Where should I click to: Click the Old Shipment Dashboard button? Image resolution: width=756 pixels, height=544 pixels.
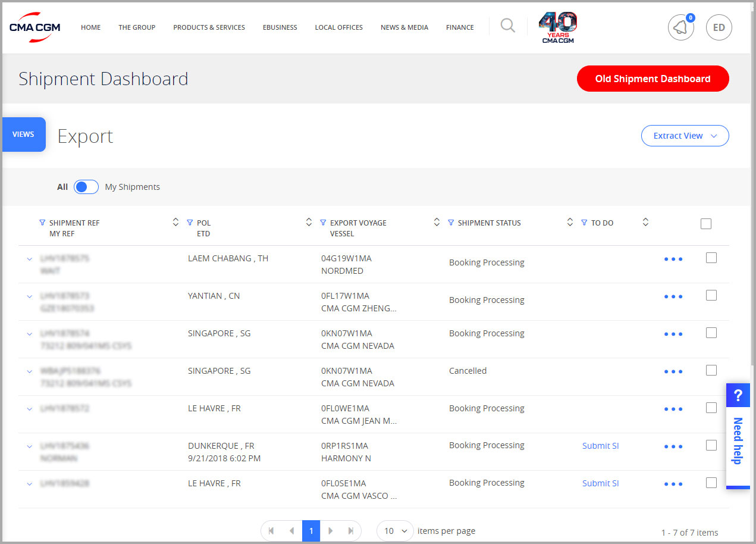point(653,79)
